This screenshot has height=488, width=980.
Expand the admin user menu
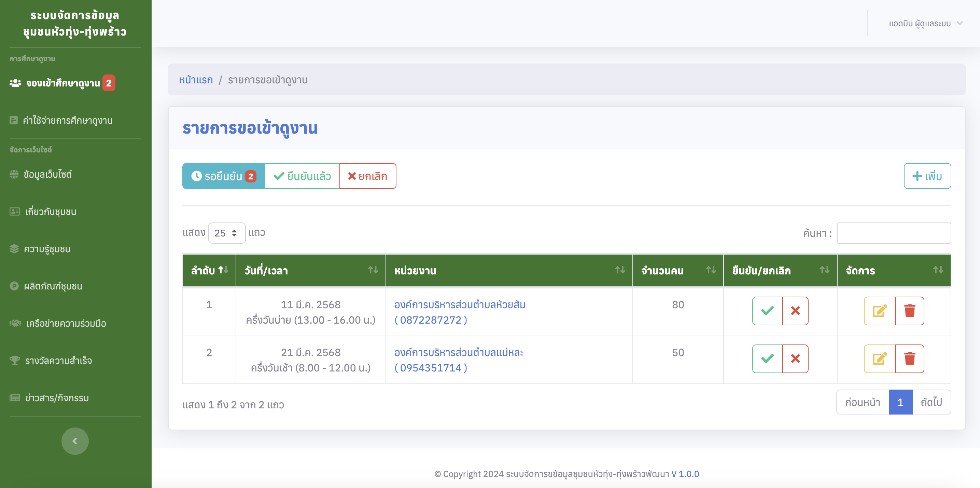(925, 24)
